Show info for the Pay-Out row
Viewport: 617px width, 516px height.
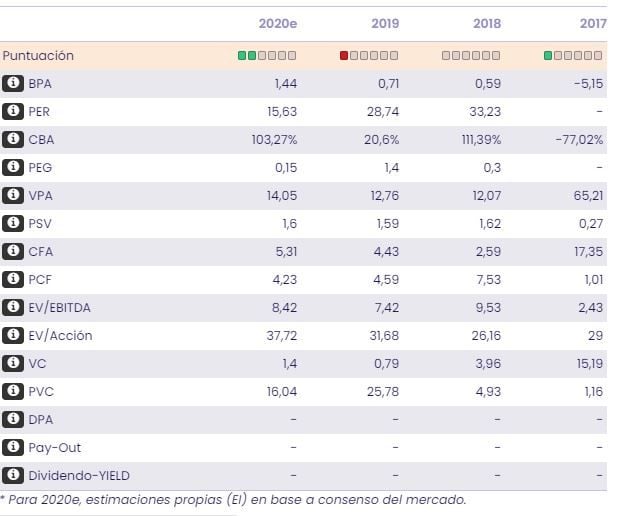(13, 447)
